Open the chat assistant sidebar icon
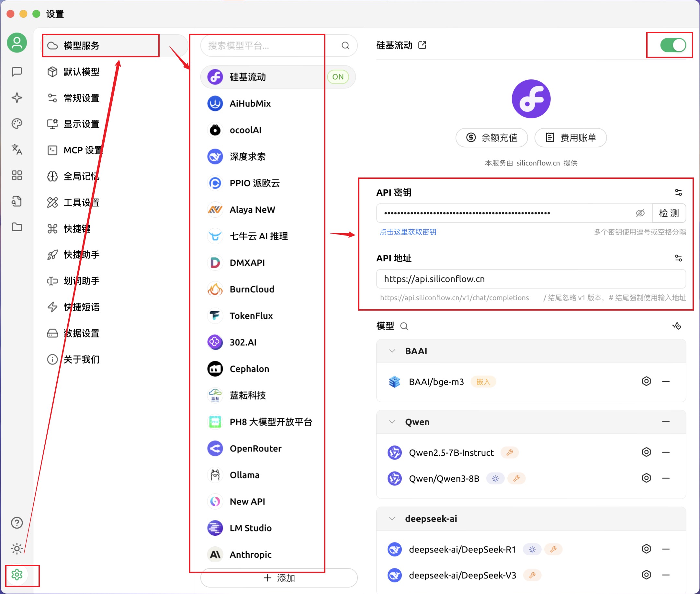Viewport: 700px width, 594px height. coord(17,71)
